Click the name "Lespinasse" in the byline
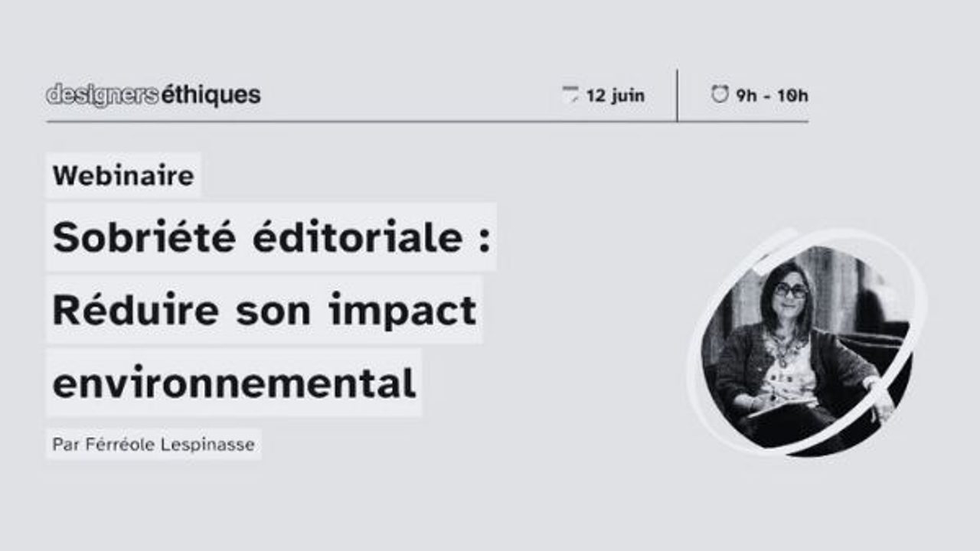980x551 pixels. click(x=217, y=444)
